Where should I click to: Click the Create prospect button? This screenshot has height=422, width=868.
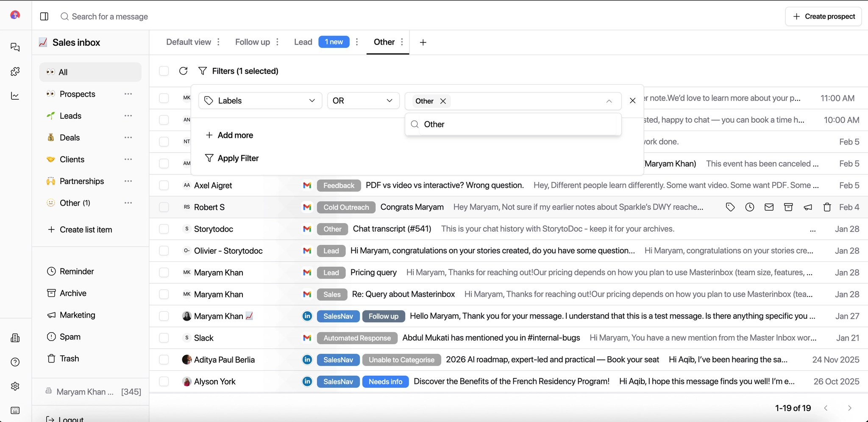(823, 17)
